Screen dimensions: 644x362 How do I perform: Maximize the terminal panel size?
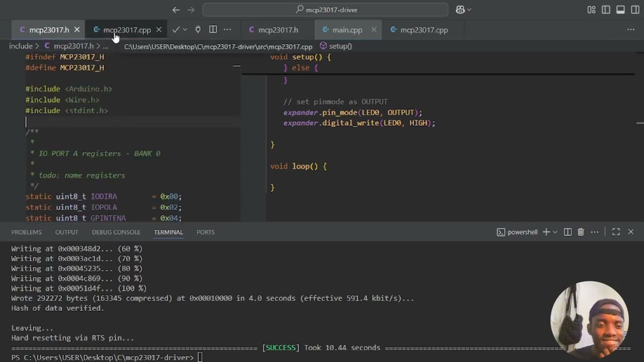(616, 232)
